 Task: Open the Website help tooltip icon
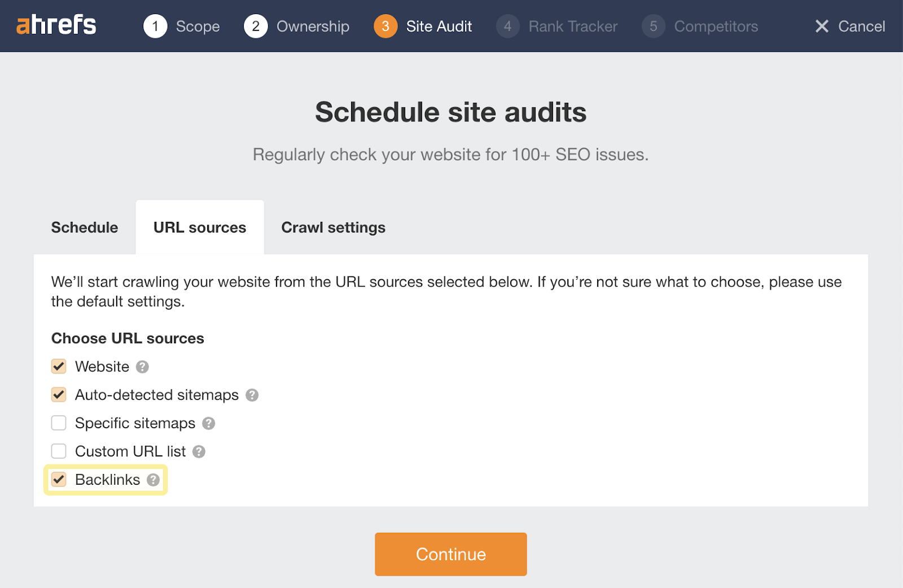[x=143, y=367]
